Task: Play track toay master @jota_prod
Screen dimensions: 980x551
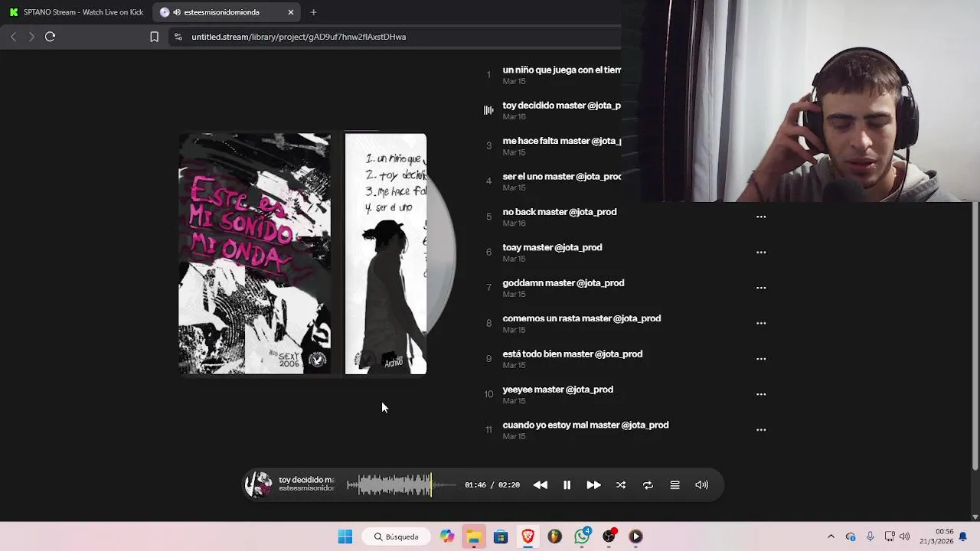Action: point(552,247)
